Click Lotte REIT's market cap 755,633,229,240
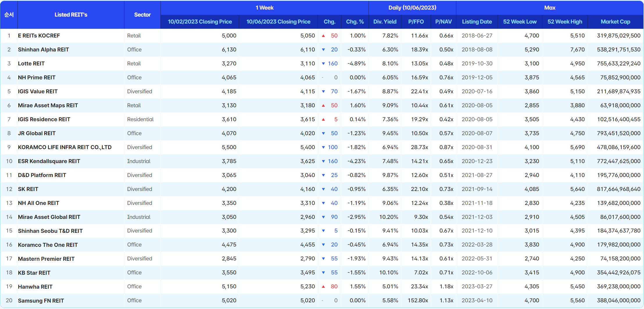Image resolution: width=644 pixels, height=309 pixels. pyautogui.click(x=619, y=64)
